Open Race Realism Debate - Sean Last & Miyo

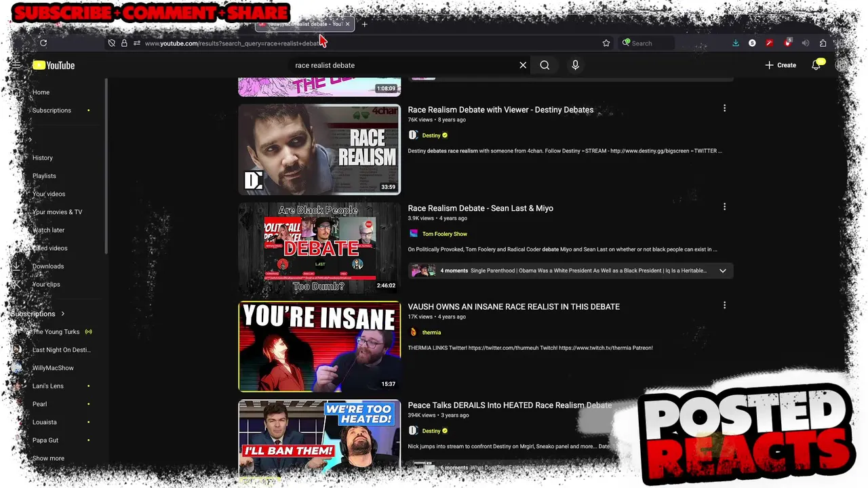pos(480,208)
